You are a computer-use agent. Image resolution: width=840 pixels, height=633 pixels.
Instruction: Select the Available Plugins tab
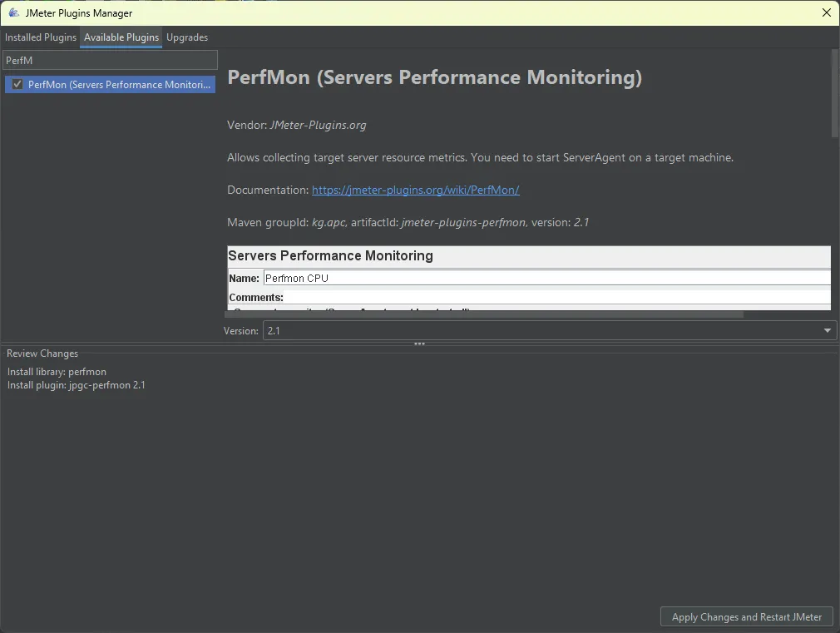pyautogui.click(x=121, y=37)
